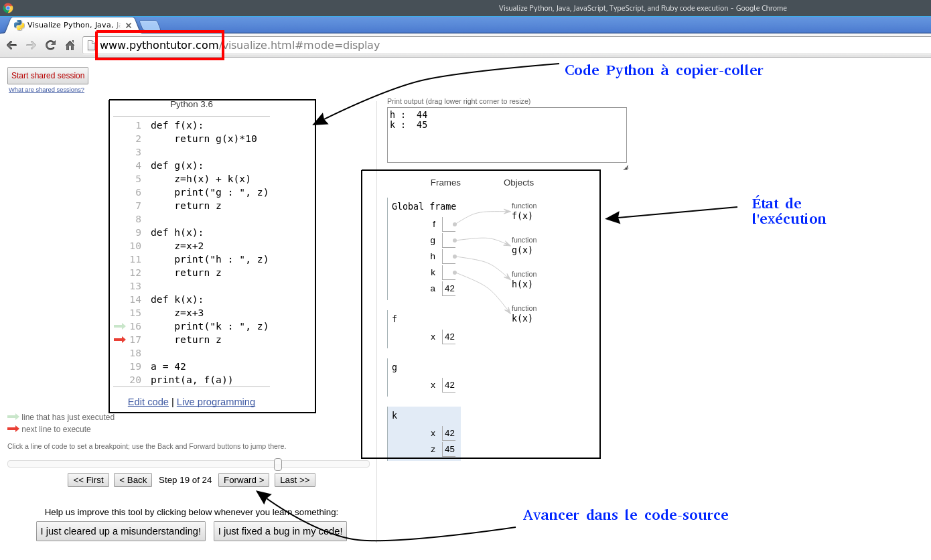Click the f(x) function object
The image size is (931, 560).
522,216
